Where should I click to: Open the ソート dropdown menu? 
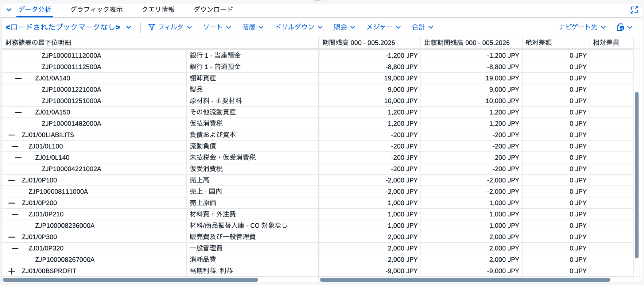tap(217, 27)
